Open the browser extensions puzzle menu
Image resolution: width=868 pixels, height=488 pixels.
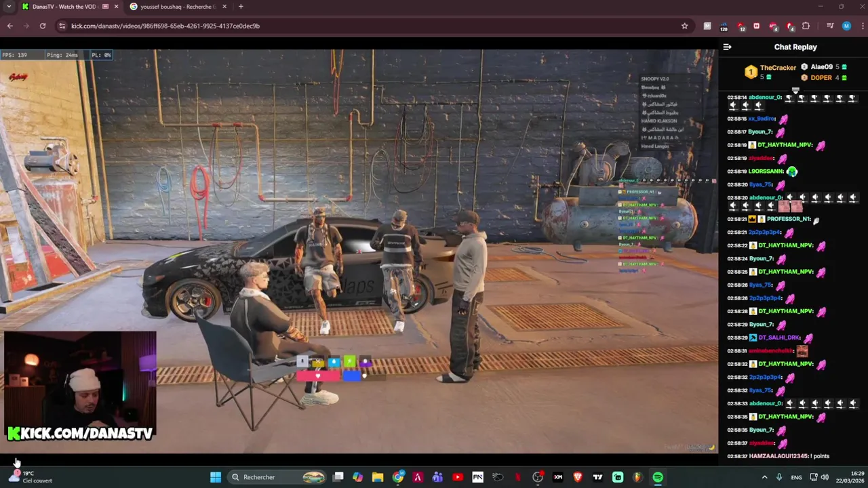coord(806,26)
